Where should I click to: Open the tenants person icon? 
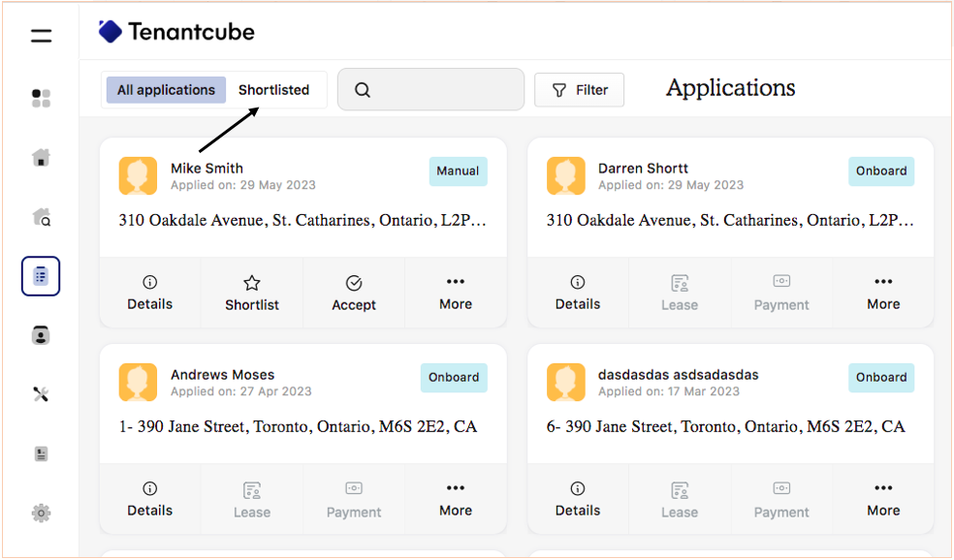pos(41,335)
